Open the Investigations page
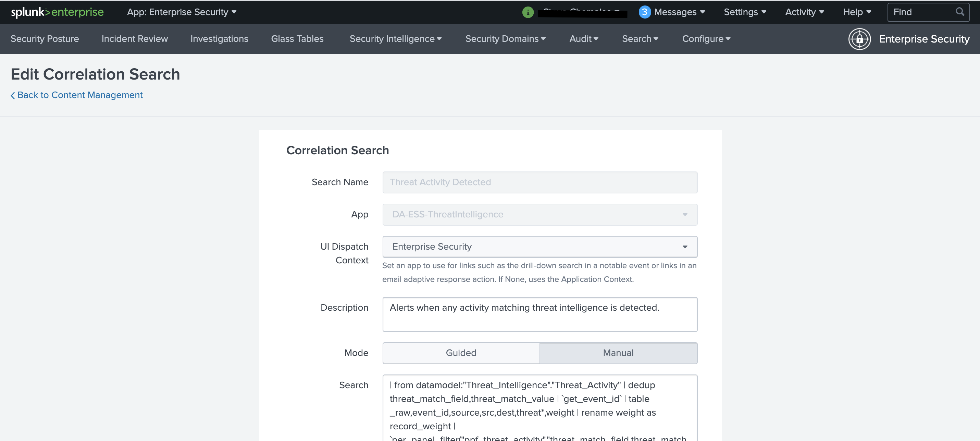 coord(220,39)
